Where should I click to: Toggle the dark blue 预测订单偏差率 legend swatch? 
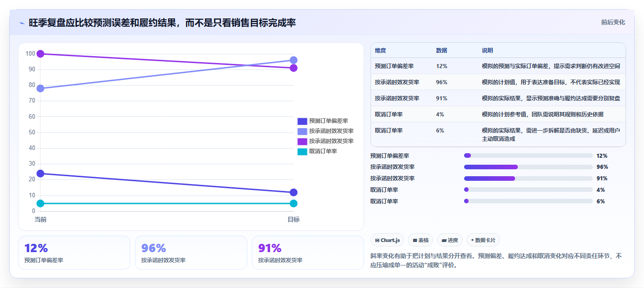pos(302,121)
